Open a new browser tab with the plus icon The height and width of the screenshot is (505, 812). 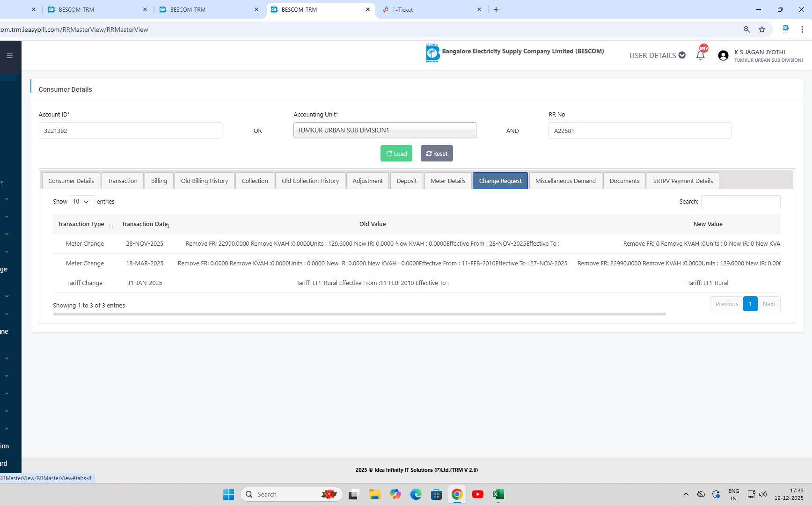(x=496, y=9)
